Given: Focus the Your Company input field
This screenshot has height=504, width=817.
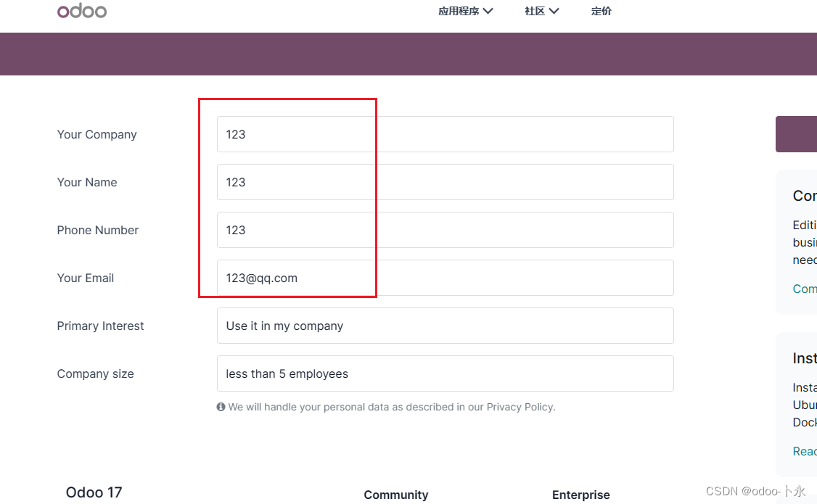Looking at the screenshot, I should 446,134.
